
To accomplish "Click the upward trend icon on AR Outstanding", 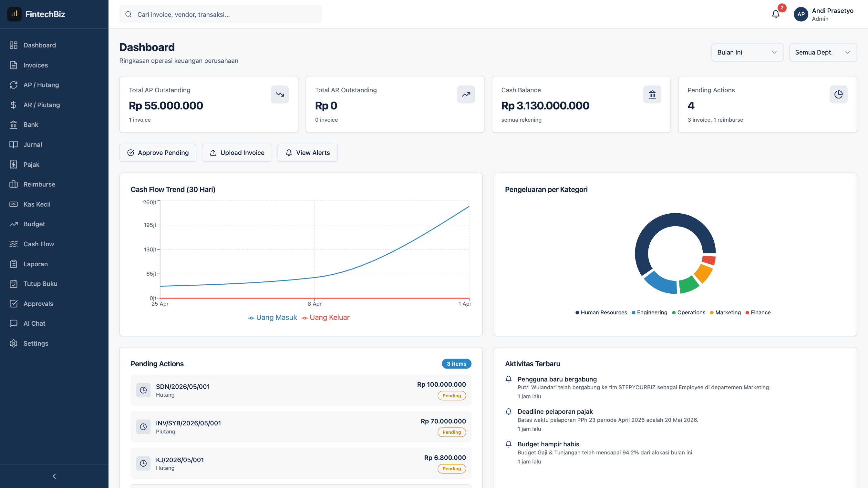I will tap(466, 94).
